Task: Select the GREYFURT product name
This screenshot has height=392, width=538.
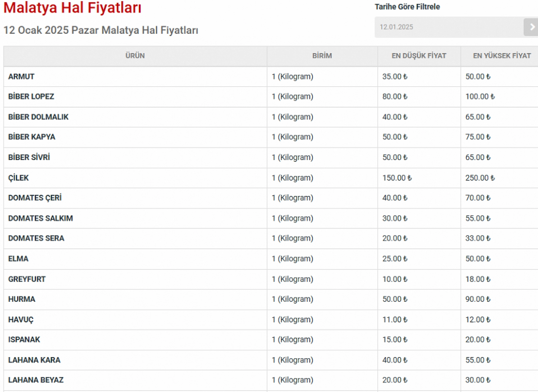Action: [x=27, y=279]
